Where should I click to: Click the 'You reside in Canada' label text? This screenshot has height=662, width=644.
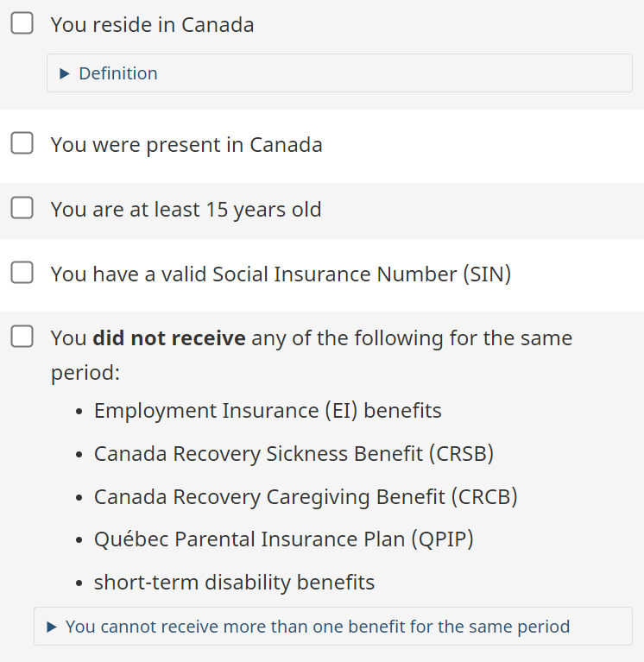152,25
